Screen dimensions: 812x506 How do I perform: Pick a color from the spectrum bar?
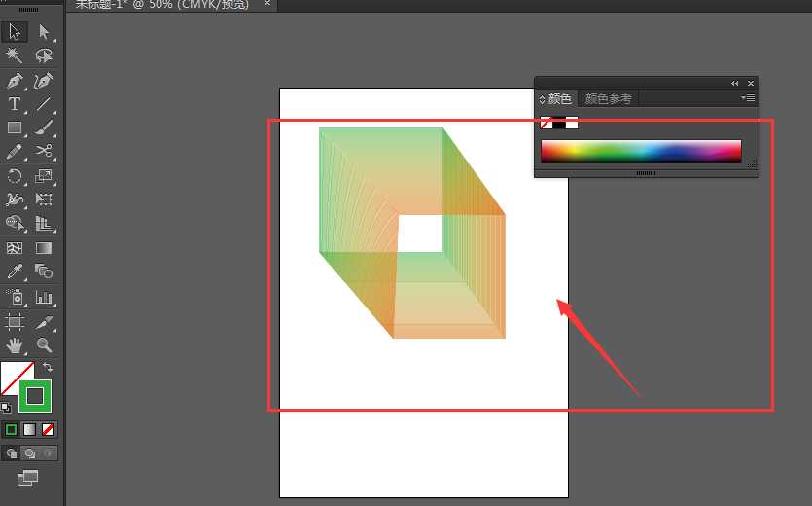pyautogui.click(x=641, y=151)
